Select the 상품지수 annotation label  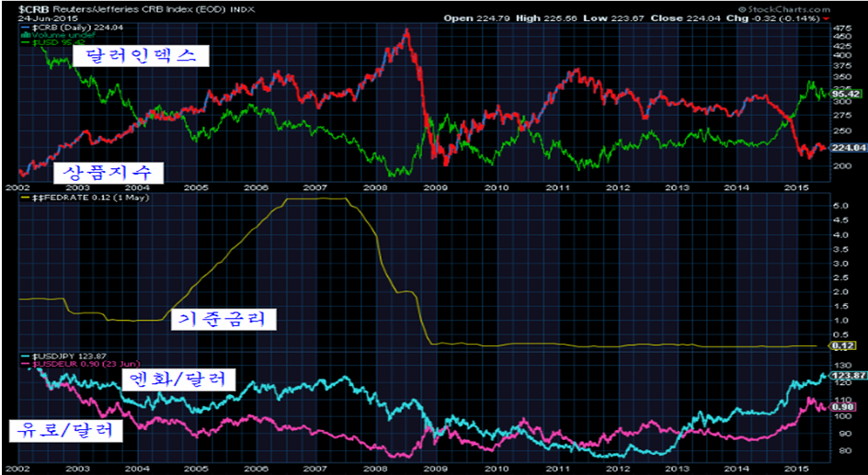point(108,172)
